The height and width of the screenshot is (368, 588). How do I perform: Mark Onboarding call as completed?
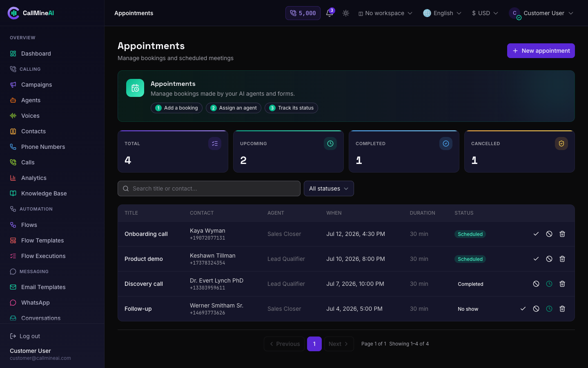point(536,234)
